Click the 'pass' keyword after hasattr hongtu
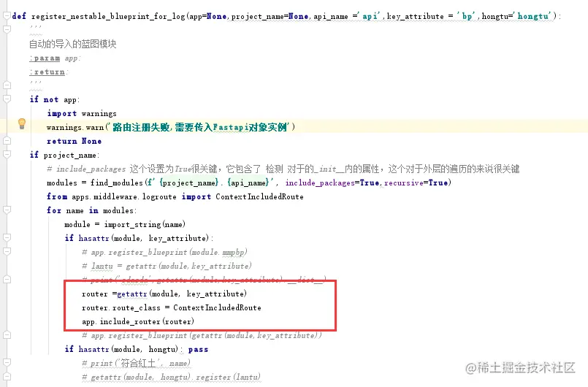The width and height of the screenshot is (588, 387). [198, 349]
